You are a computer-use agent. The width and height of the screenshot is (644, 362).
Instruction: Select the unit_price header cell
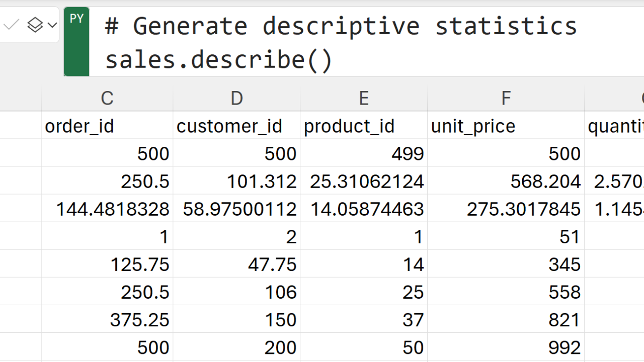(506, 126)
